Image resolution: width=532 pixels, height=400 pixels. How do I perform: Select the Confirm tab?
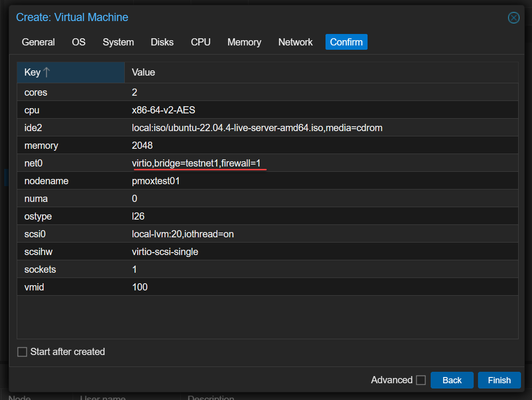coord(346,42)
